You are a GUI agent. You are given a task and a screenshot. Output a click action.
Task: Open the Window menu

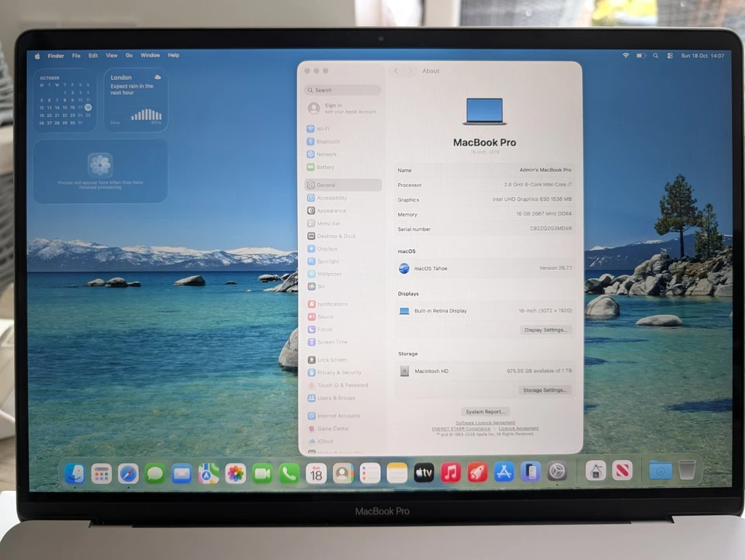[150, 56]
